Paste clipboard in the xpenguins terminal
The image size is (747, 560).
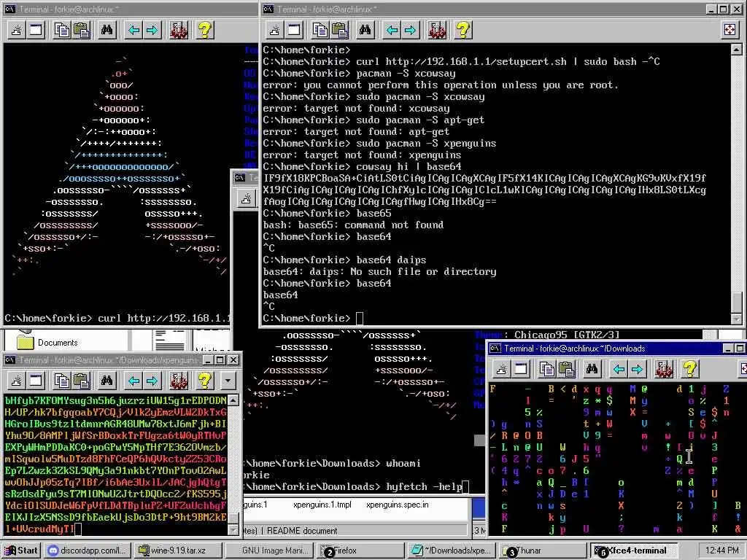click(82, 381)
